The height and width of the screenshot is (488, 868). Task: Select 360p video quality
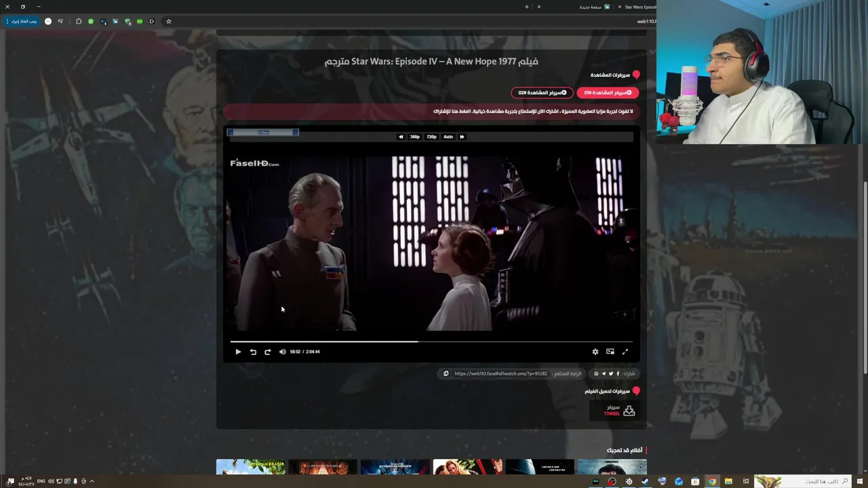(414, 137)
